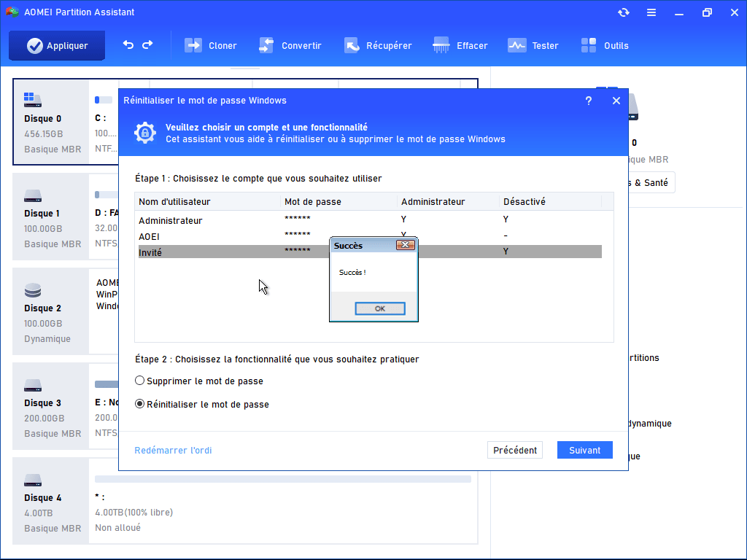
Task: Click OK in the Succès dialog
Action: (x=379, y=308)
